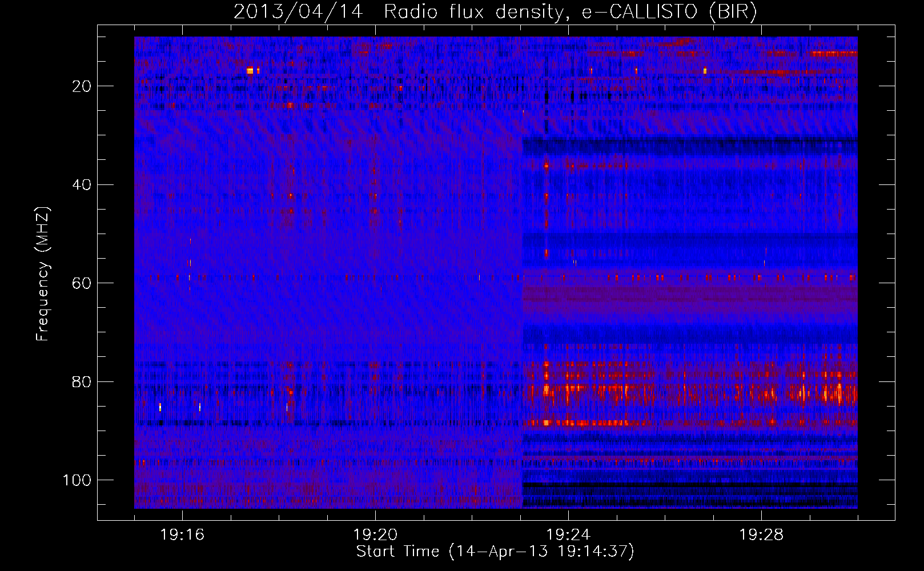The height and width of the screenshot is (571, 924).
Task: Click the 19:24 time tick label
Action: tap(568, 535)
